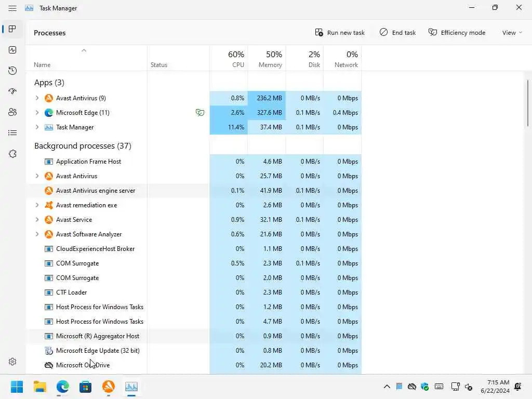Image resolution: width=532 pixels, height=399 pixels.
Task: Select Avast Antivirus engine server row
Action: tap(194, 191)
